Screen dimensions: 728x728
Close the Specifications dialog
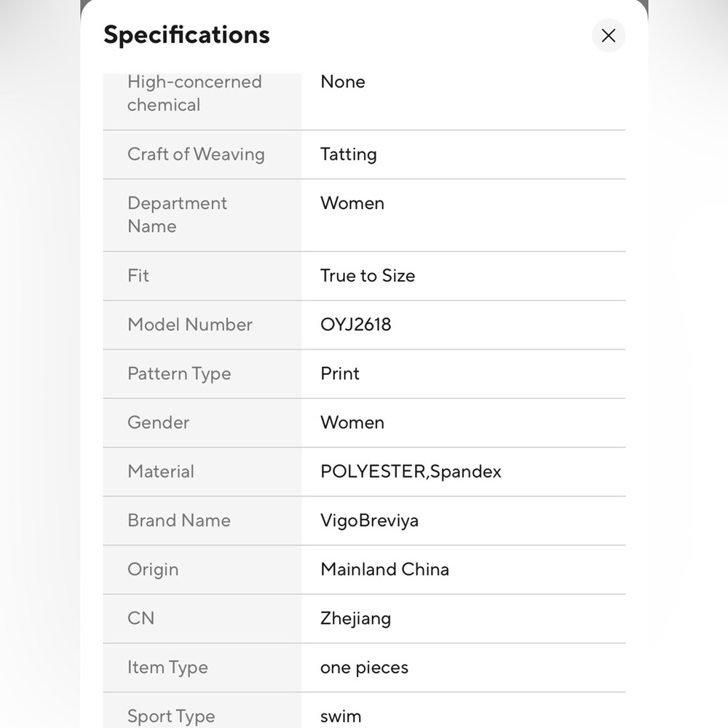[608, 35]
